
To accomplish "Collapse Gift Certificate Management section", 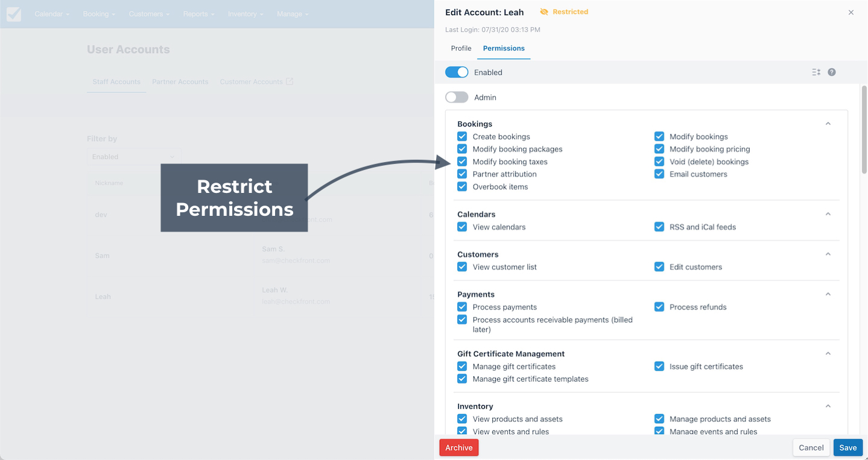I will (x=828, y=353).
